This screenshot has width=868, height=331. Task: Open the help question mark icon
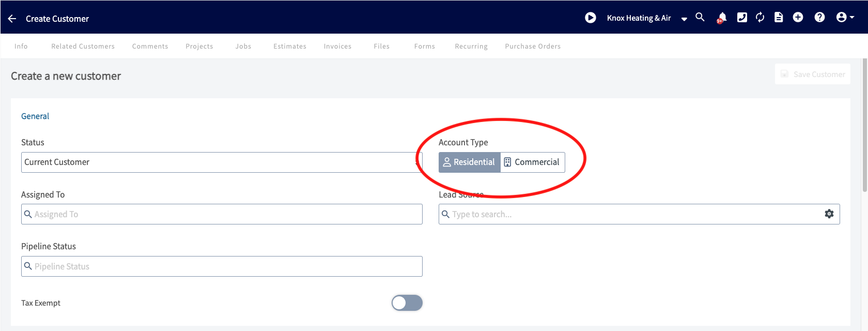pos(819,18)
